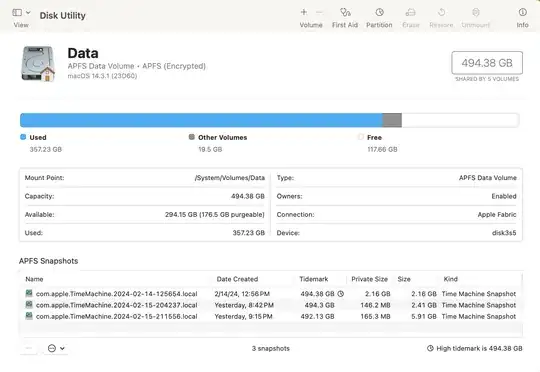This screenshot has height=372, width=540.
Task: Click the blue Used legend swatch
Action: (23, 137)
